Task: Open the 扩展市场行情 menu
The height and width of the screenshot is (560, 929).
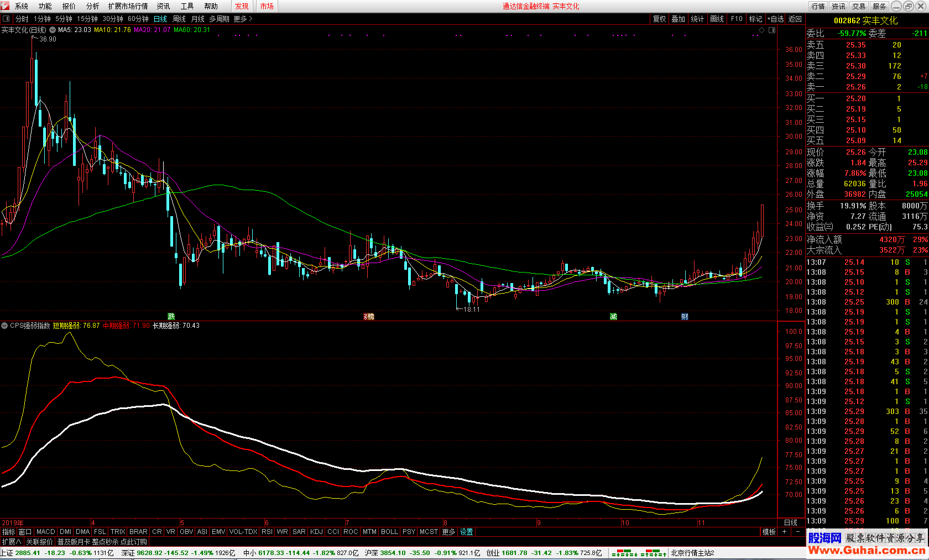Action: (x=128, y=6)
